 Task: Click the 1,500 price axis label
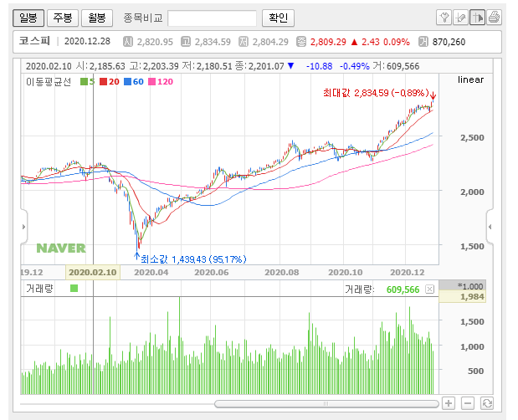[472, 246]
